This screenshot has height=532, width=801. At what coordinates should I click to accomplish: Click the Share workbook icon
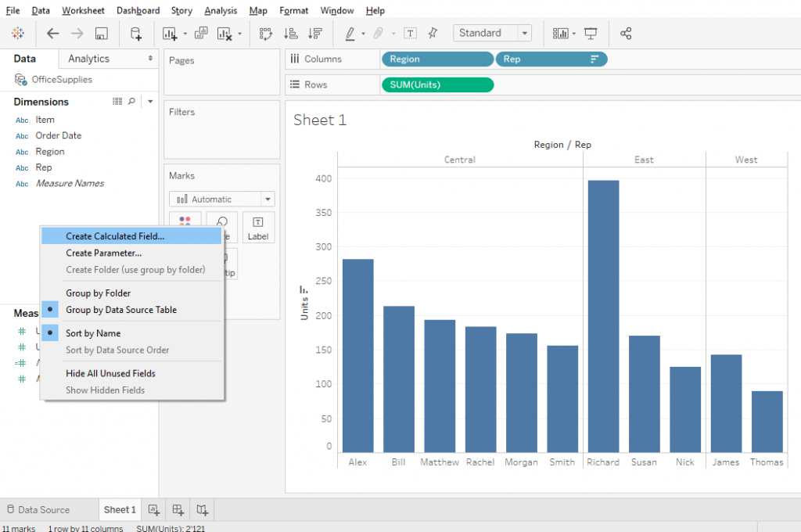[626, 34]
